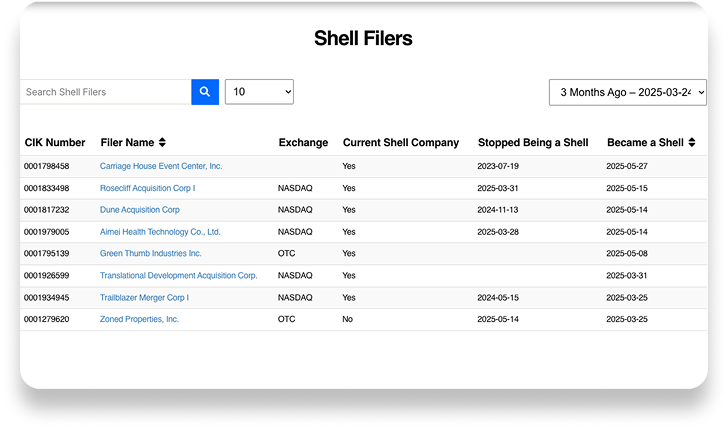This screenshot has width=728, height=429.
Task: Click the Exchange column header
Action: [x=303, y=143]
